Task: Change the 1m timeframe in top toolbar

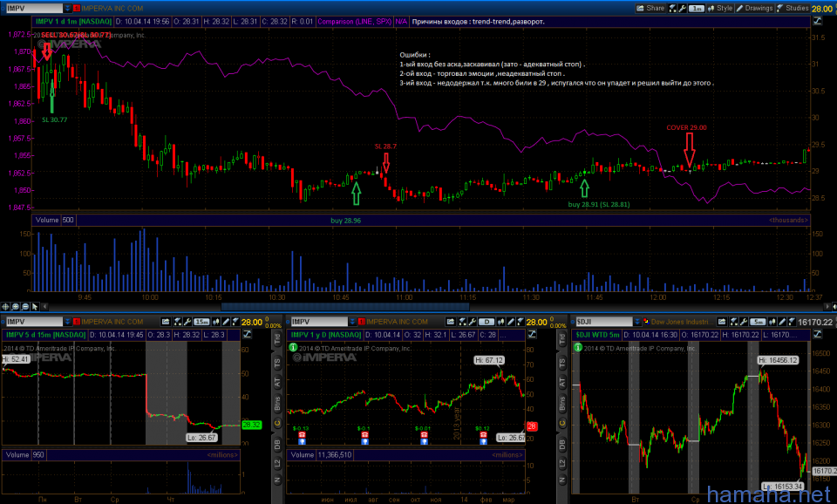Action: pos(696,7)
